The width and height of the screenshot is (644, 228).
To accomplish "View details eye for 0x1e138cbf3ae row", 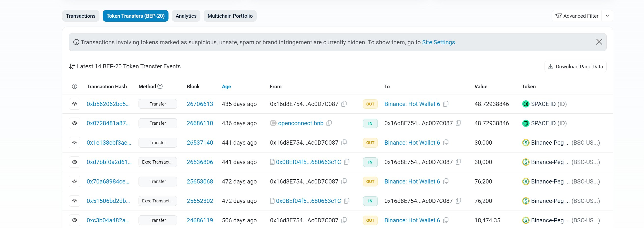I will point(74,142).
